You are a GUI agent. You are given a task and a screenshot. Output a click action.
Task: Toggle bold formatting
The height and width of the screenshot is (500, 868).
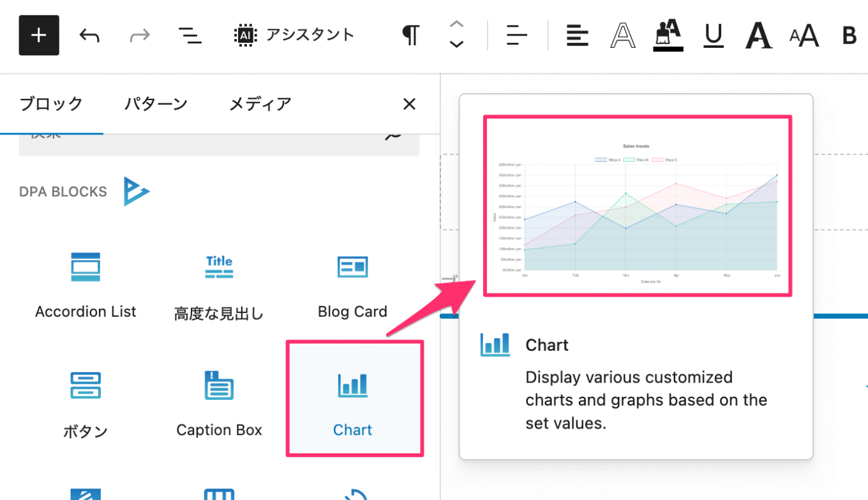[849, 36]
